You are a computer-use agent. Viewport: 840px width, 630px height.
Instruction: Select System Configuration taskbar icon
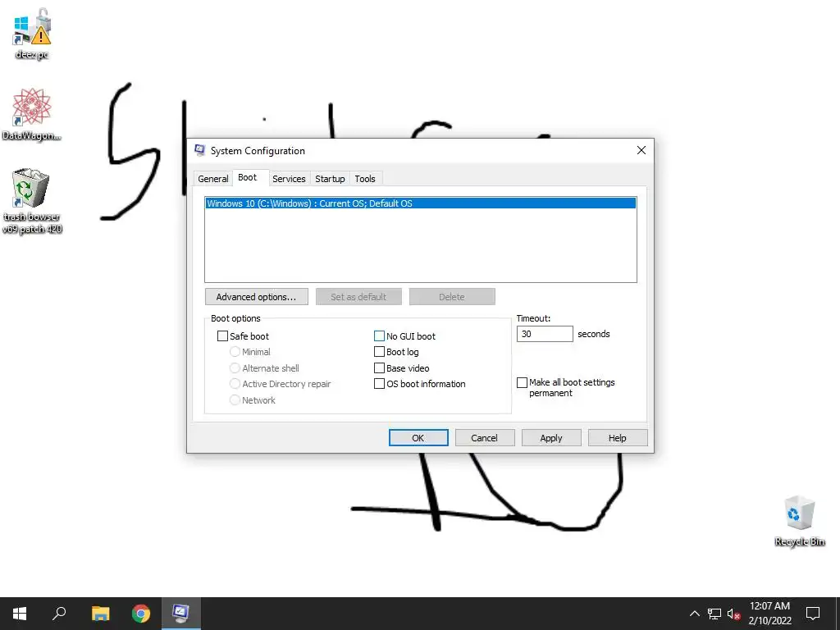(x=180, y=614)
